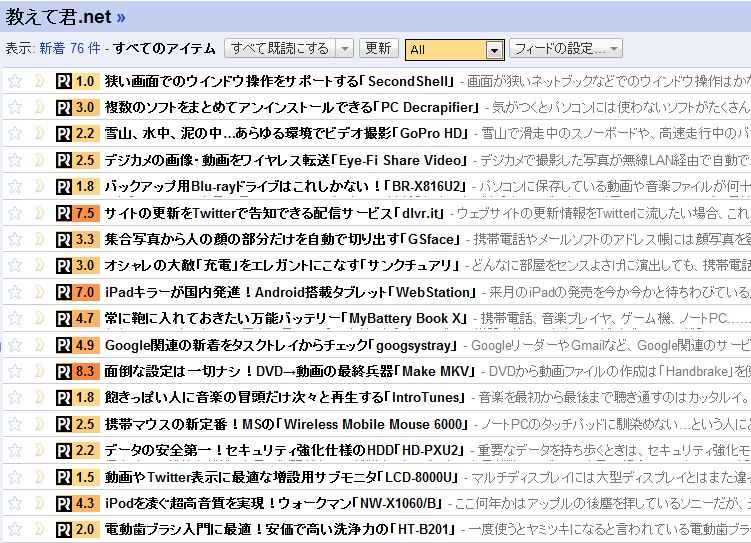Click the PR 7.0 badge on the WebStation row
Image resolution: width=751 pixels, height=543 pixels.
(78, 292)
